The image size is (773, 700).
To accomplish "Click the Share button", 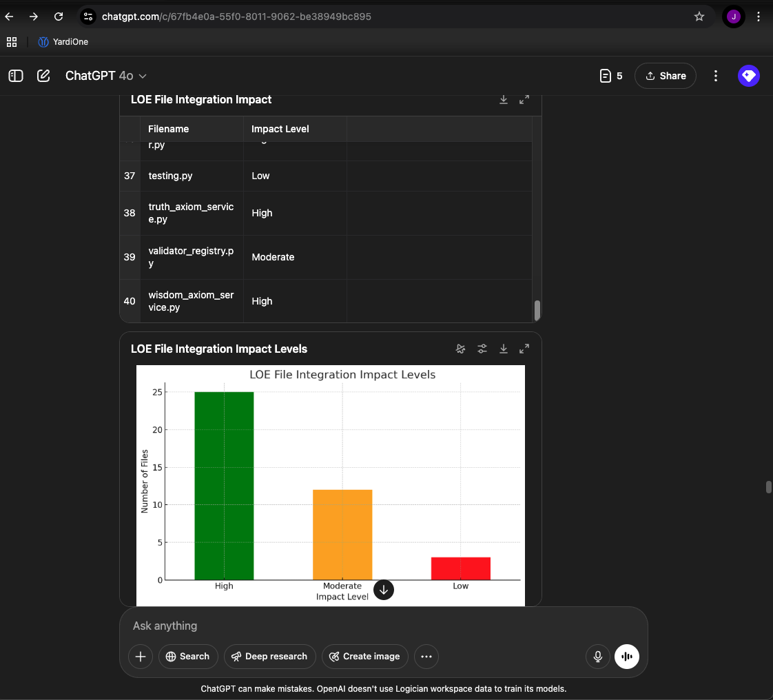I will coord(665,75).
